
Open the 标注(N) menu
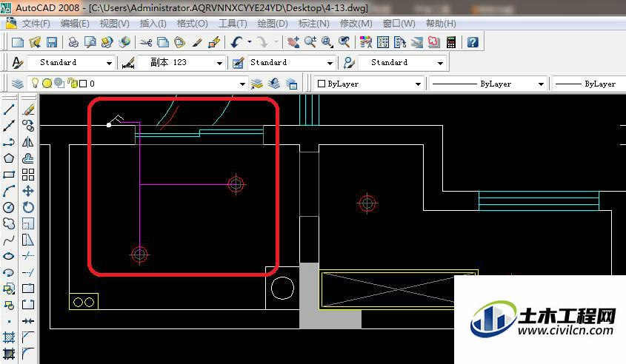click(x=314, y=24)
